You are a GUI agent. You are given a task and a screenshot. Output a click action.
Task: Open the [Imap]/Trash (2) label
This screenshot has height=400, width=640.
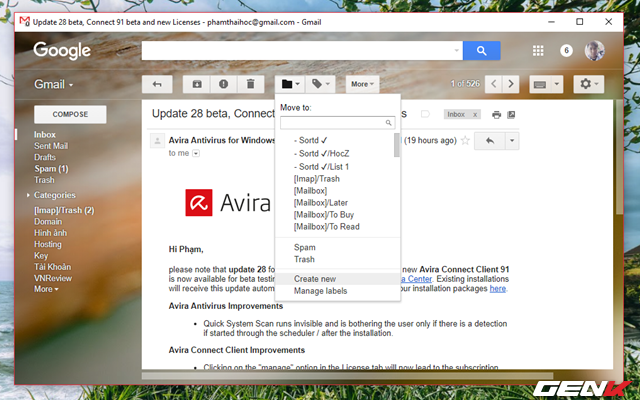[x=64, y=211]
